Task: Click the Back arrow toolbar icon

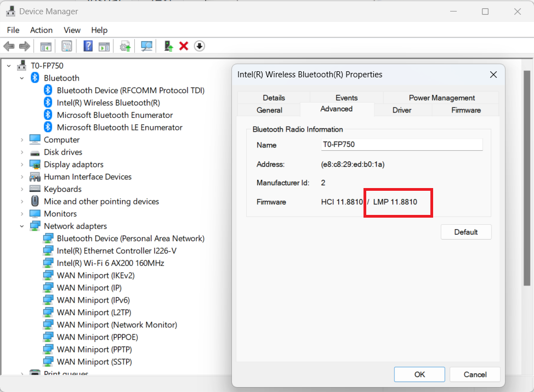Action: (9, 46)
